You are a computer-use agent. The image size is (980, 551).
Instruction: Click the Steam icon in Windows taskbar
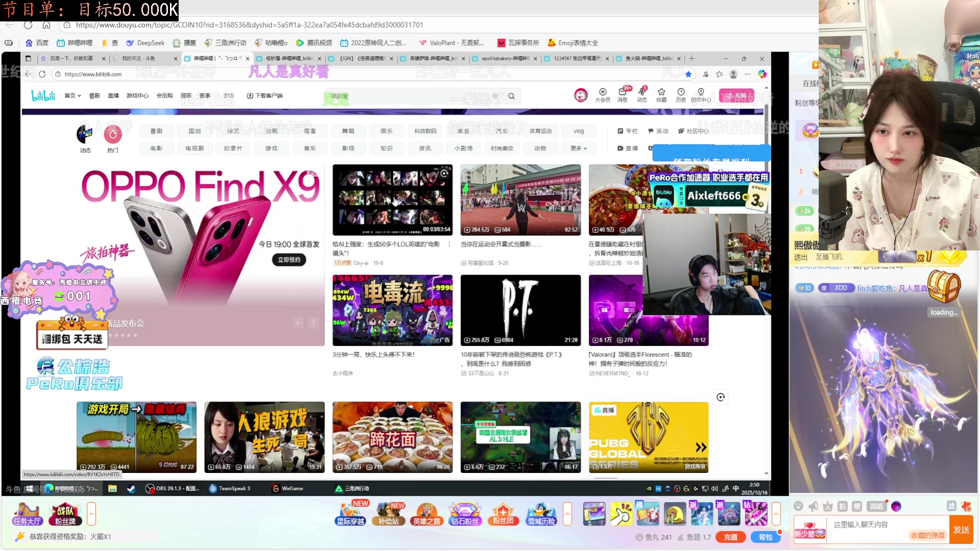coord(131,489)
